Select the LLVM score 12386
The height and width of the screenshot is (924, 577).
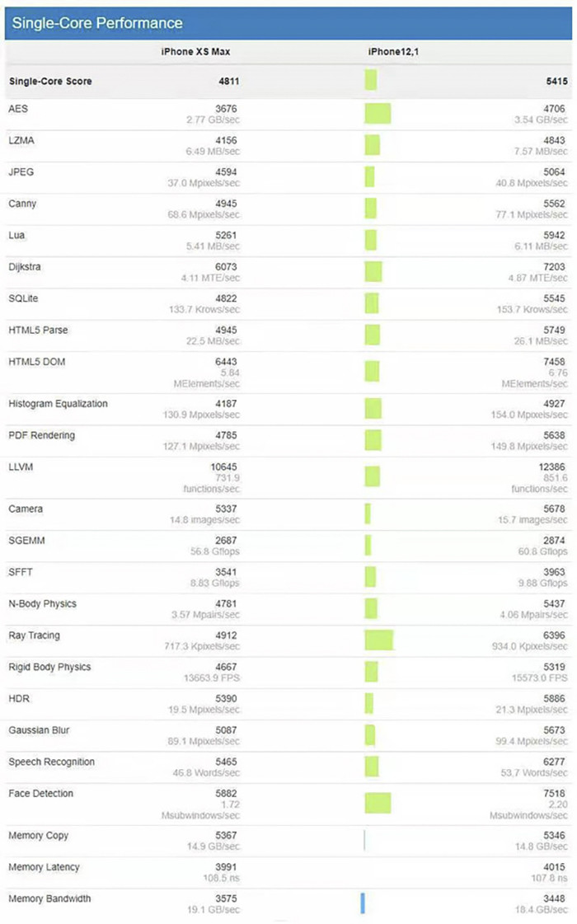coord(550,467)
